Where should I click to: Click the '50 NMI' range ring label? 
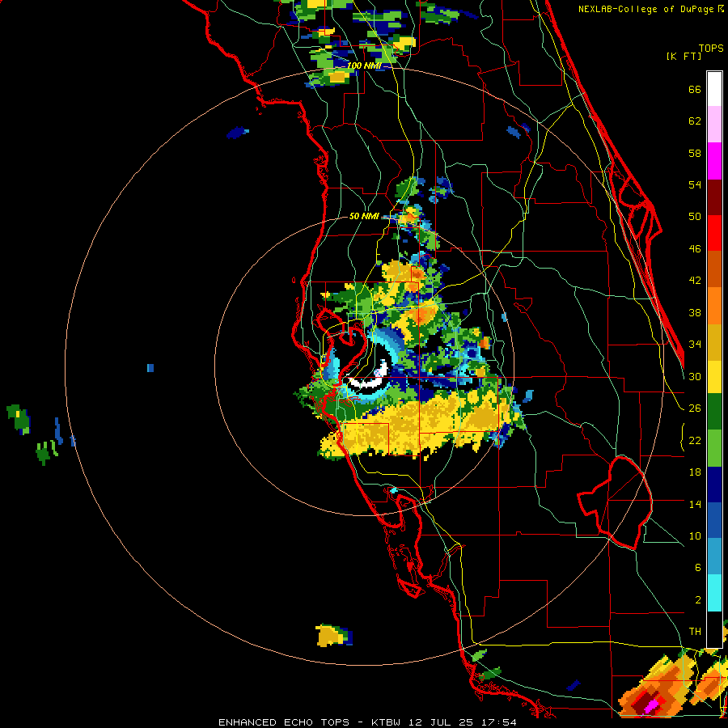point(364,216)
